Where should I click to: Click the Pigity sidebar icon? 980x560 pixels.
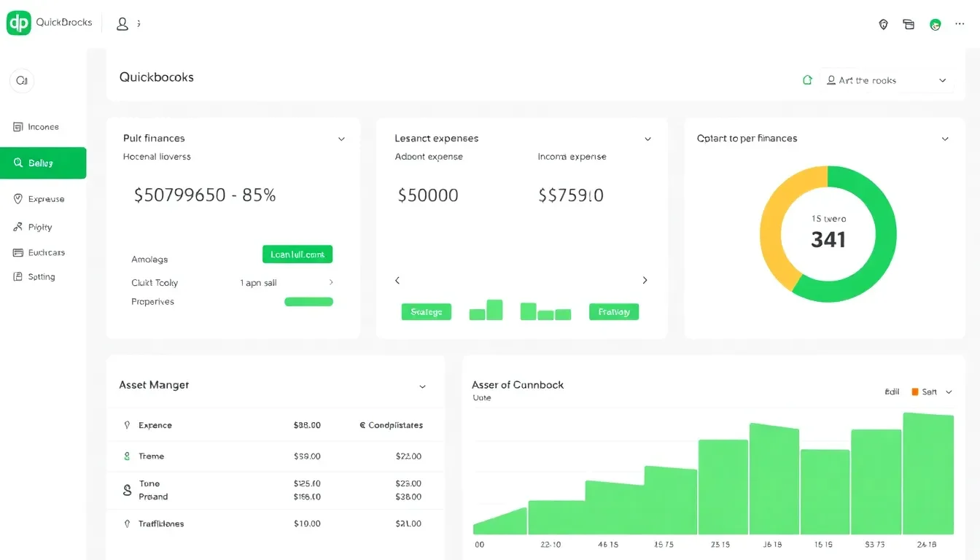click(x=38, y=227)
